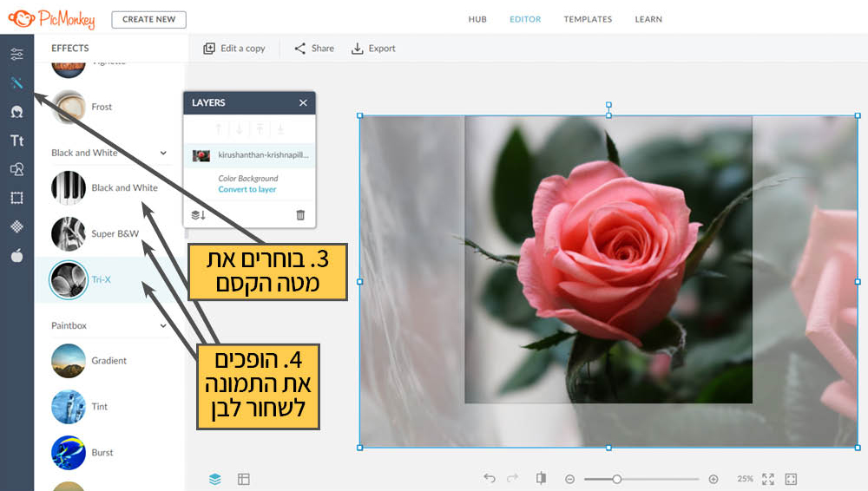Toggle fullscreen mode icon
Viewport: 868px width, 491px height.
click(x=768, y=479)
